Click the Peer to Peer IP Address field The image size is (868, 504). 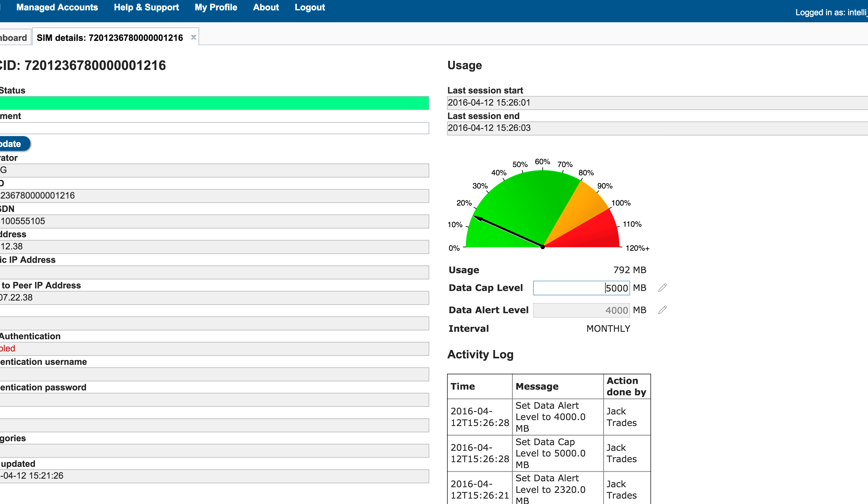(x=214, y=298)
